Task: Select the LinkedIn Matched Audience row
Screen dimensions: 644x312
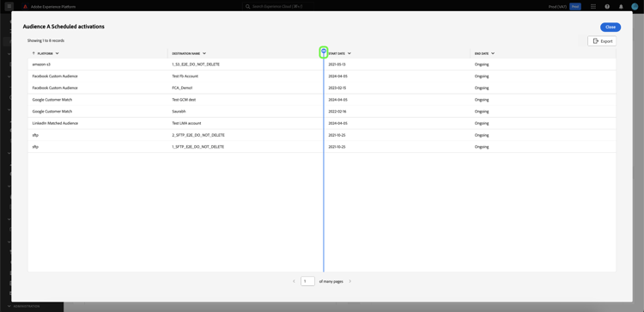Action: 322,123
